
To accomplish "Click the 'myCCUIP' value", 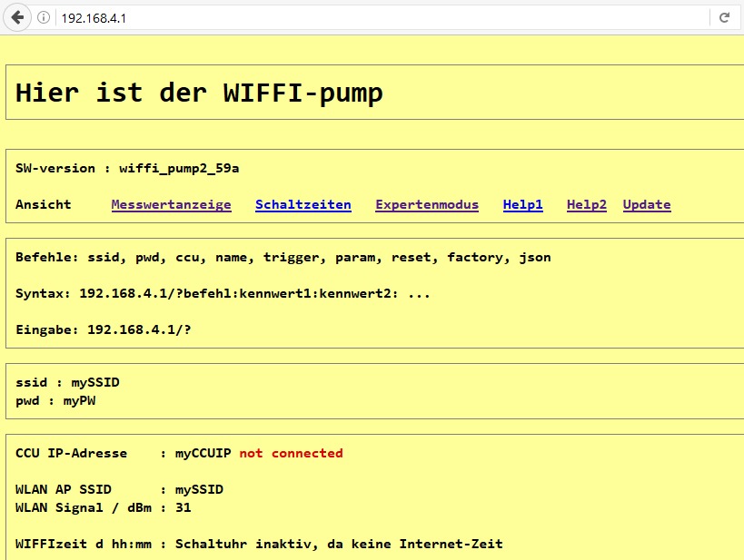I will tap(203, 453).
